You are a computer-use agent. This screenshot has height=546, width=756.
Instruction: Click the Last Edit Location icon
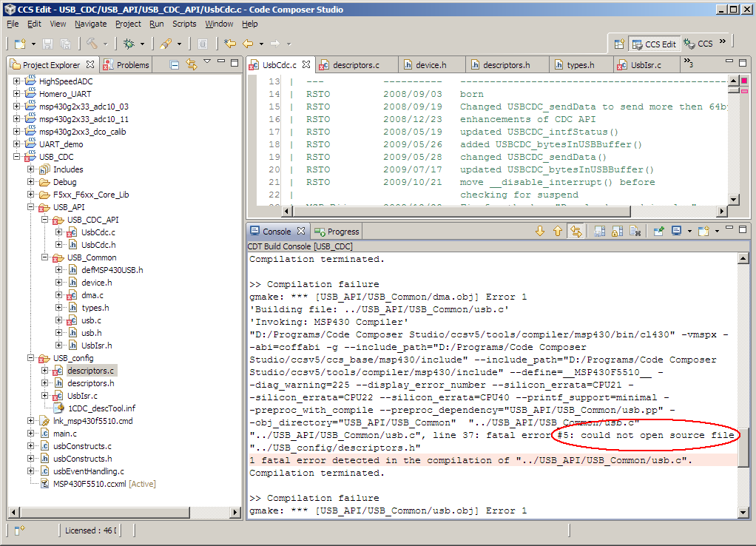[230, 44]
